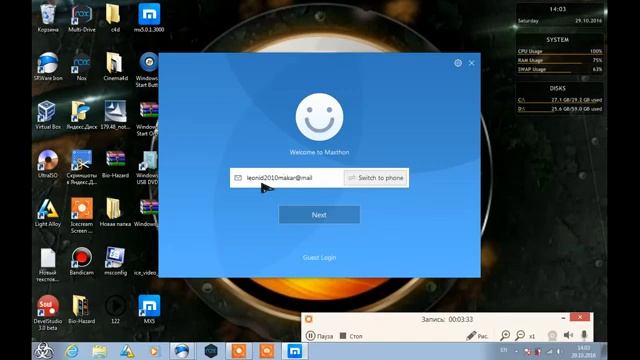Viewport: 640px width, 360px height.
Task: Open the Icecream Screen desktop shortcut
Action: point(82,216)
